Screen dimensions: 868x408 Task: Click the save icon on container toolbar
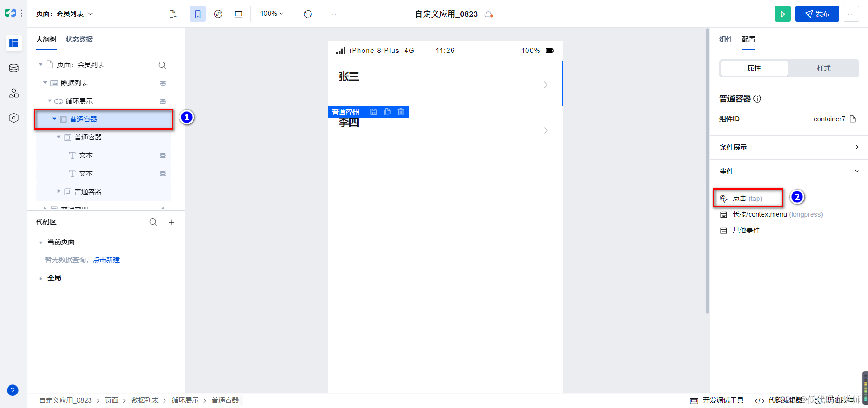point(373,112)
